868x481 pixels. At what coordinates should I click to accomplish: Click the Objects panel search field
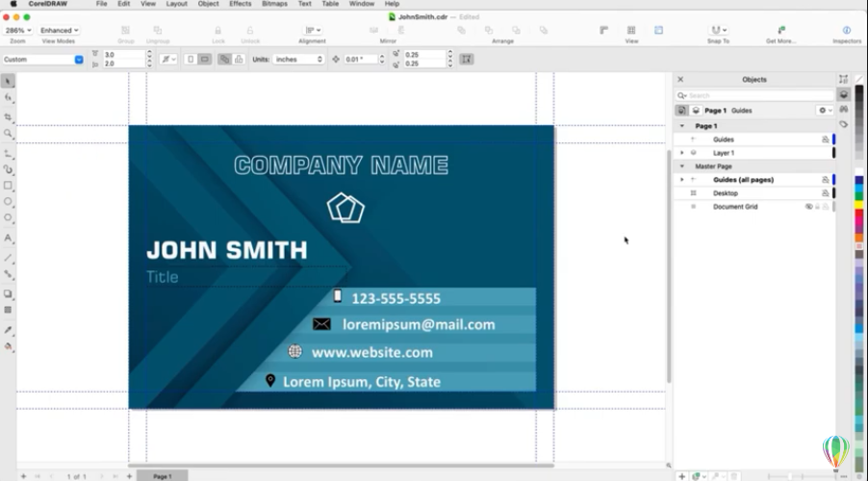click(x=753, y=96)
